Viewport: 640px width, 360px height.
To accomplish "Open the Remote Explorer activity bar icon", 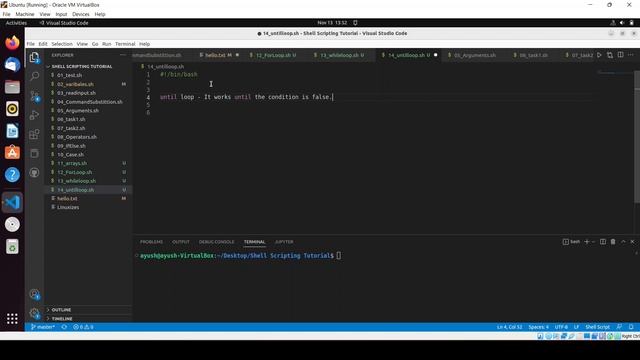I will click(35, 153).
